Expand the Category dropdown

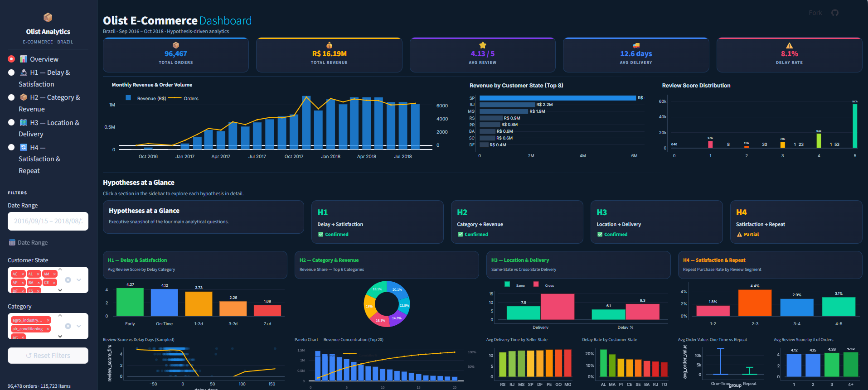[x=79, y=326]
